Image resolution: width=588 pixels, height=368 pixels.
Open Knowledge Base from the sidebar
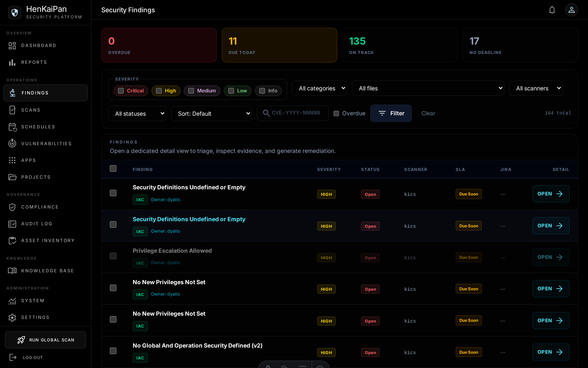pyautogui.click(x=46, y=271)
